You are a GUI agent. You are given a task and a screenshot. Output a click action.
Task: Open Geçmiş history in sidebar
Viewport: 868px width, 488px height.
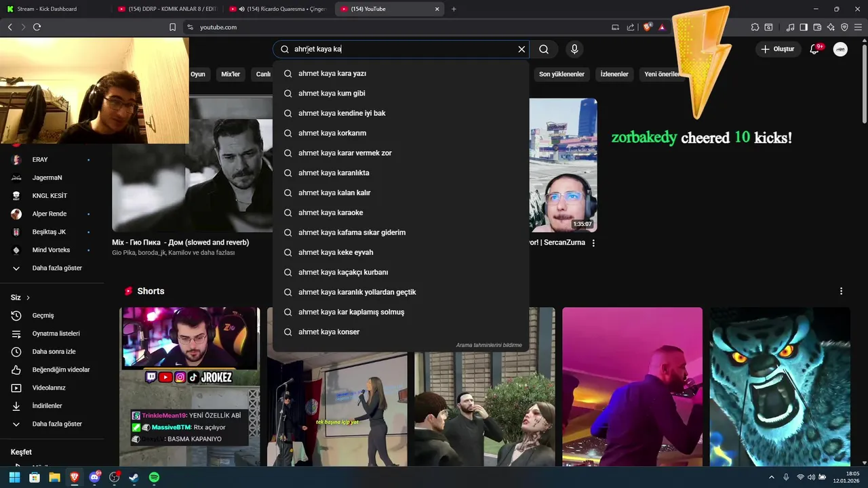coord(52,315)
